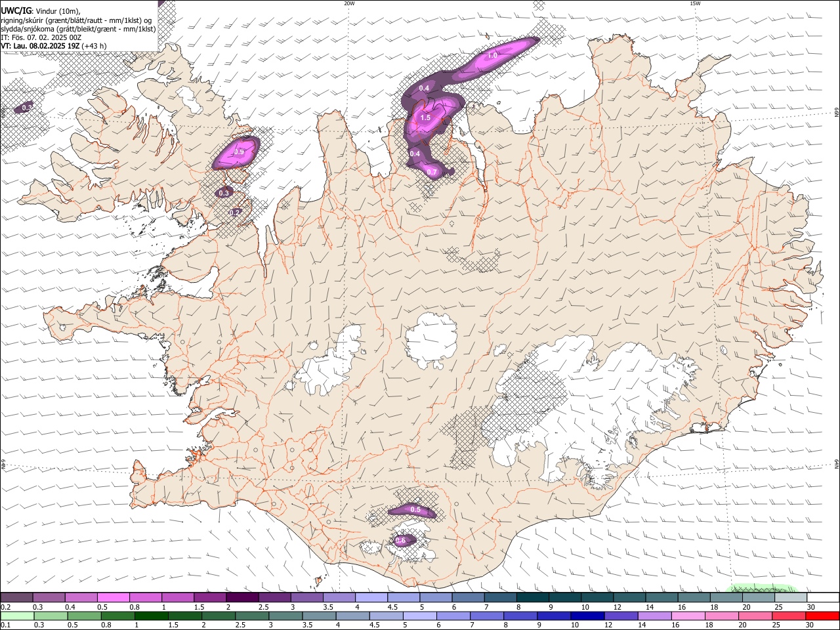840x630 pixels.
Task: Click the 20W longitude label
Action: pyautogui.click(x=349, y=3)
